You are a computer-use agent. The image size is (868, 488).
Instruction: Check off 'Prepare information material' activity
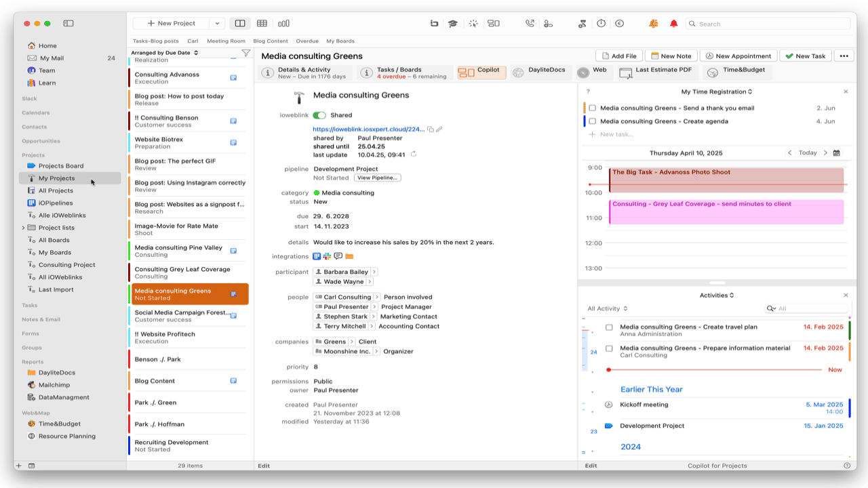[x=609, y=348]
